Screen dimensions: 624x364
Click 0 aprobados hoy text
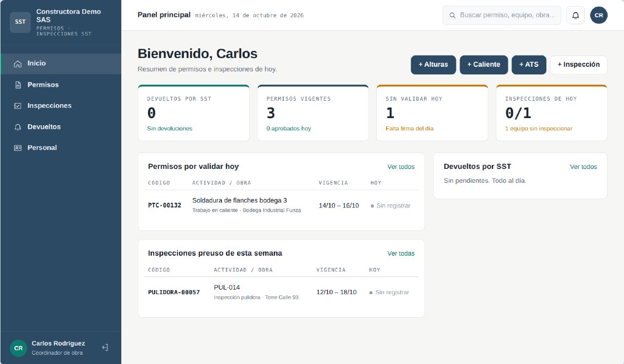coord(288,128)
